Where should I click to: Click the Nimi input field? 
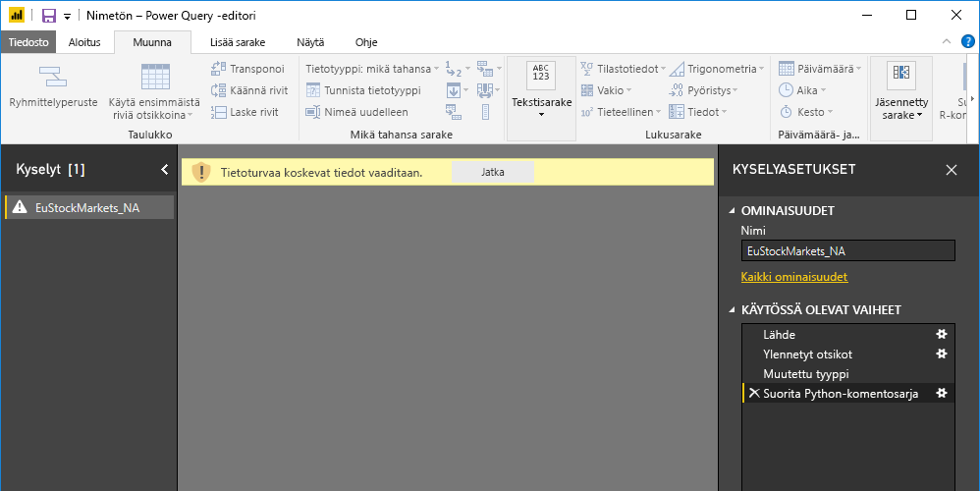848,251
